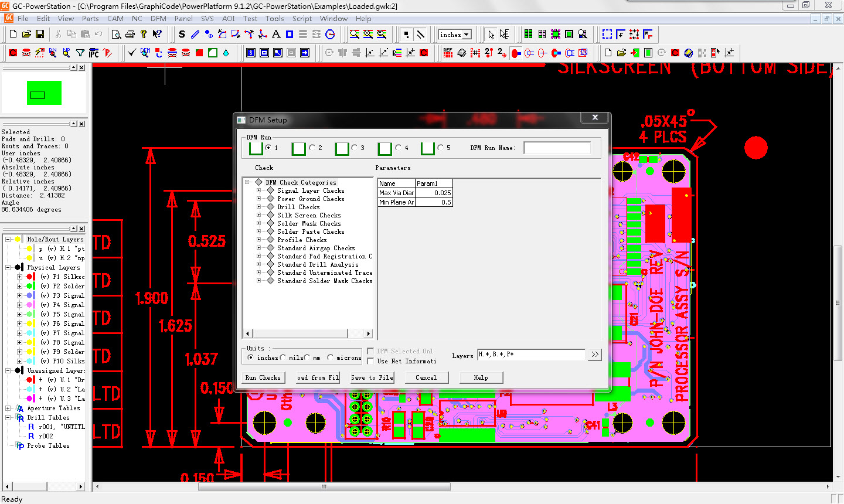The width and height of the screenshot is (844, 504).
Task: Select the blue square pad tool
Action: tap(290, 35)
